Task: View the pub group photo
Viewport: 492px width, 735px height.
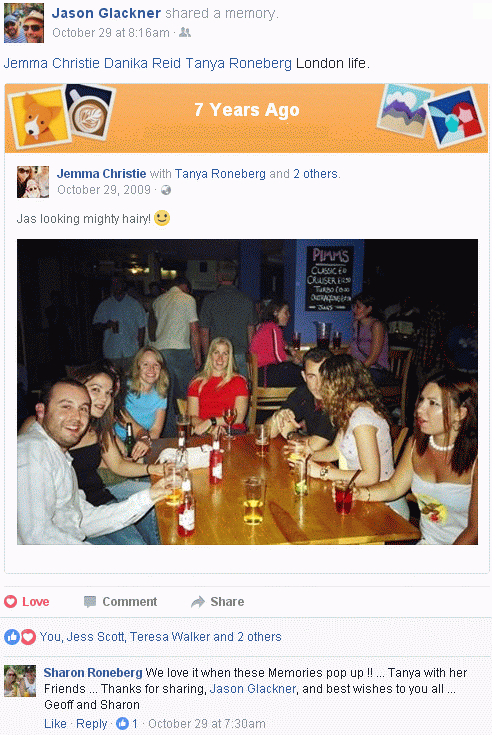Action: (x=247, y=392)
